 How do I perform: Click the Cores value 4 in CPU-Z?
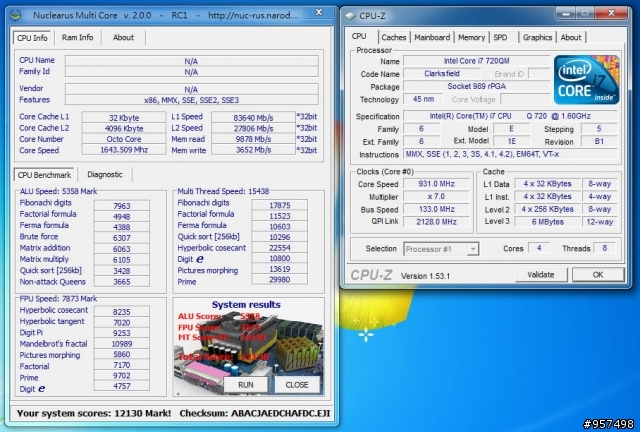pyautogui.click(x=539, y=248)
